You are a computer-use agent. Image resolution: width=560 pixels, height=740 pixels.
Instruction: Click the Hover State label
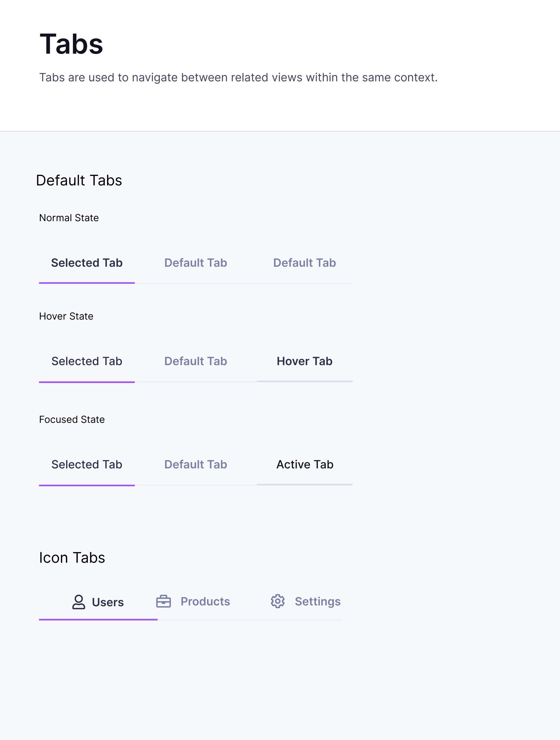click(66, 316)
